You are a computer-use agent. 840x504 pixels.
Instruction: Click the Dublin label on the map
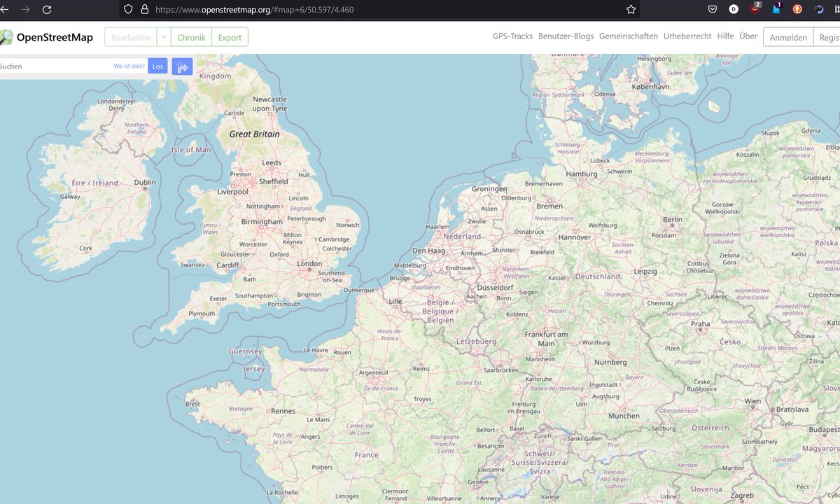145,183
